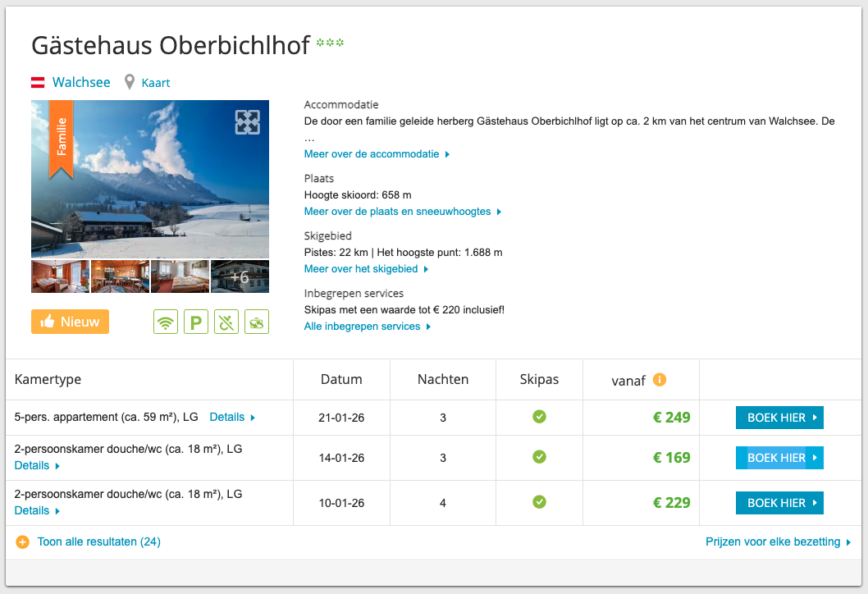
Task: Open the Walchsee location link
Action: coord(82,82)
